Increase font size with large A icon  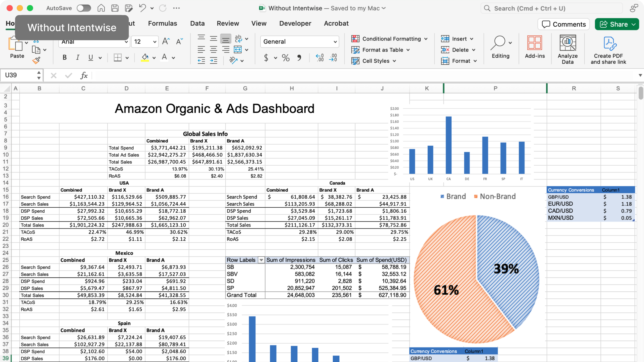coord(166,41)
